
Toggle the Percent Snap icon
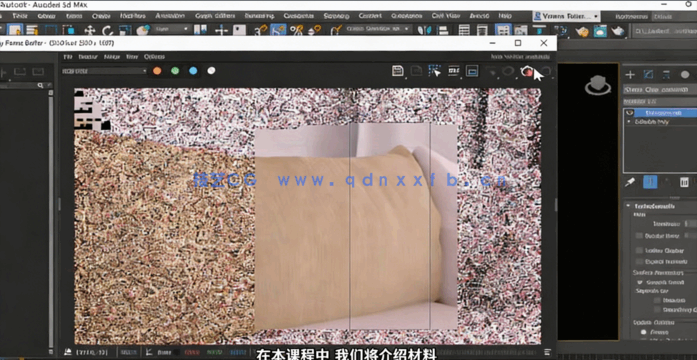(x=296, y=30)
